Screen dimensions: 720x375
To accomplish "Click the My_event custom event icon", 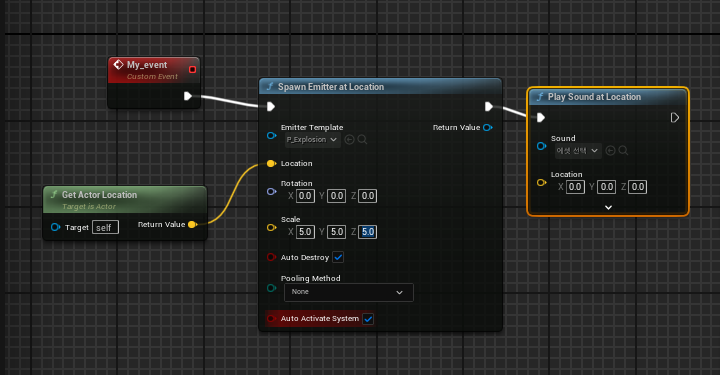I will [x=118, y=65].
